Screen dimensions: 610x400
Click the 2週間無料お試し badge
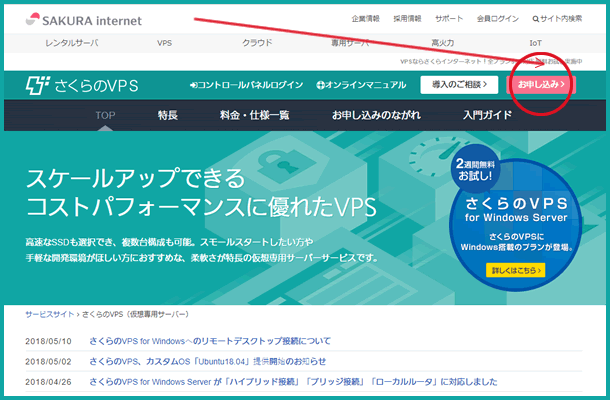tap(475, 169)
